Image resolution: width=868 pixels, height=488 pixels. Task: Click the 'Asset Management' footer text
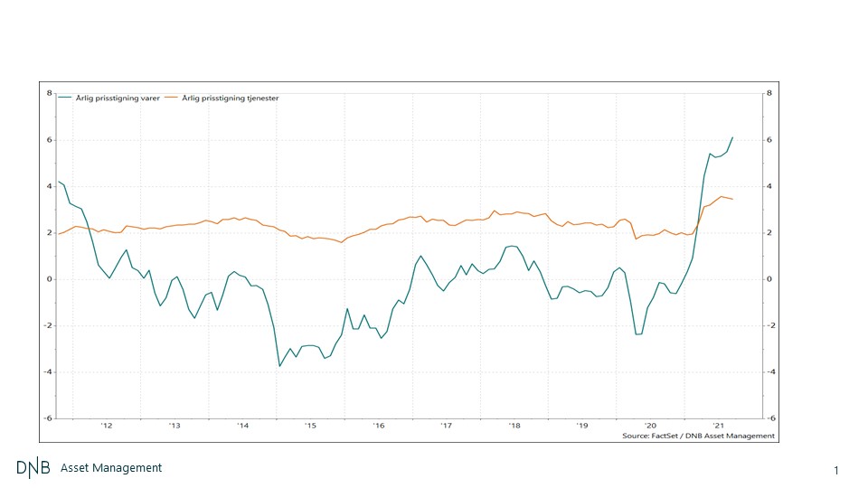(x=111, y=468)
